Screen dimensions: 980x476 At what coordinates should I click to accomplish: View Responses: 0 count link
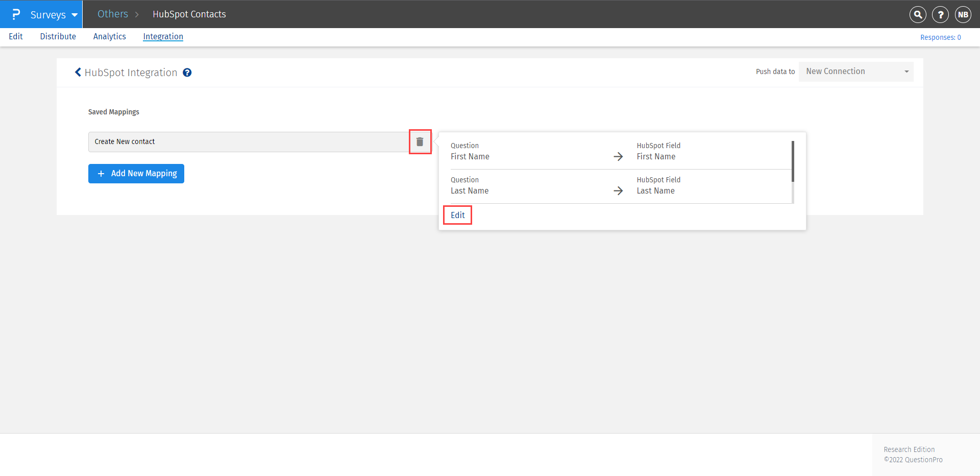[x=941, y=37]
